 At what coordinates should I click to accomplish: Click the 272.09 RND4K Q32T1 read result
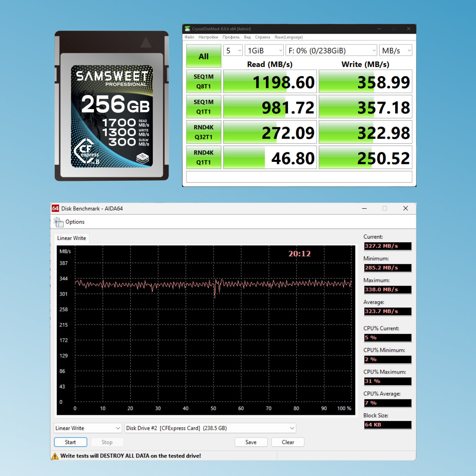tap(270, 132)
